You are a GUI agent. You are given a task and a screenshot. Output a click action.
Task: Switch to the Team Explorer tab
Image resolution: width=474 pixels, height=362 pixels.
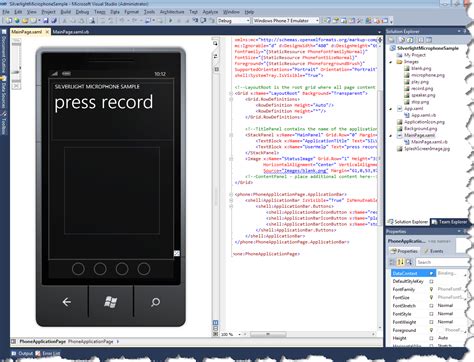450,222
